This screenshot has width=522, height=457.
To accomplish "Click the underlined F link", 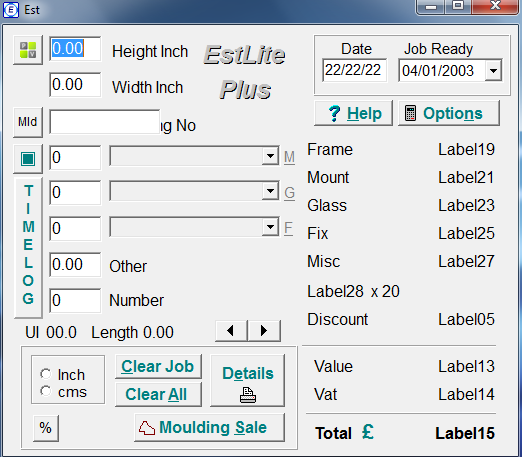I will tap(289, 229).
